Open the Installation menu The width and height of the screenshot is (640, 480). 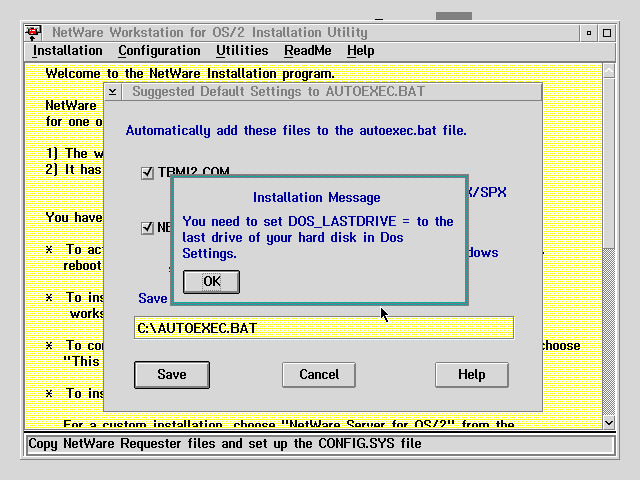tap(68, 51)
